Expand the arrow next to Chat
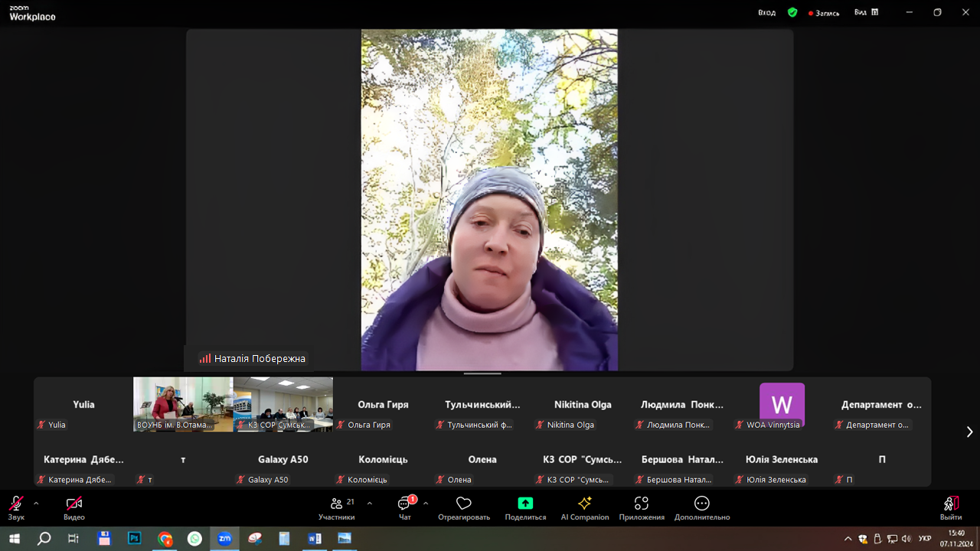Image resolution: width=980 pixels, height=551 pixels. pyautogui.click(x=426, y=504)
